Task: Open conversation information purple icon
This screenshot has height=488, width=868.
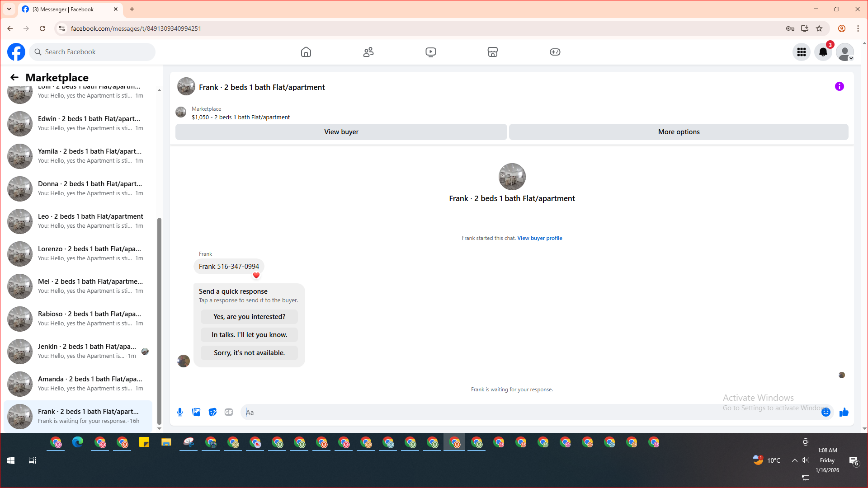Action: (840, 86)
